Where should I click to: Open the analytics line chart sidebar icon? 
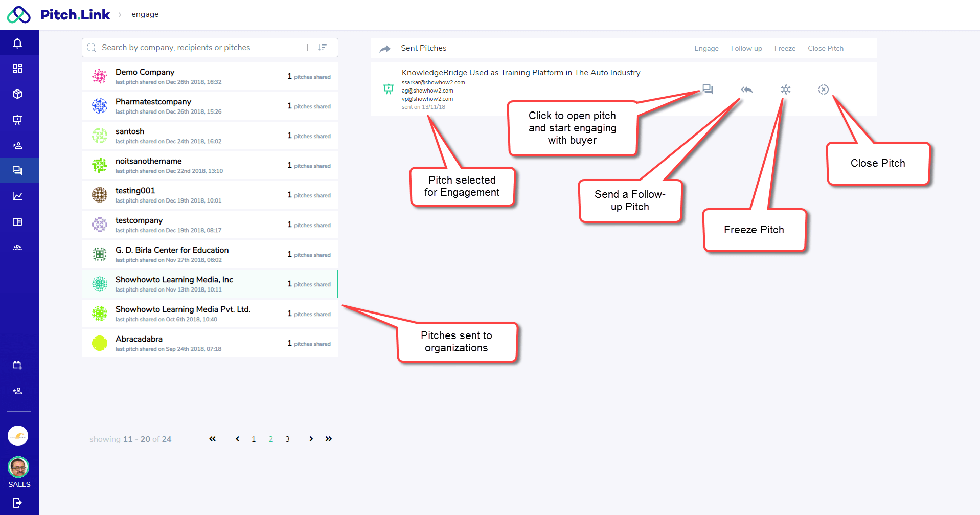point(17,196)
